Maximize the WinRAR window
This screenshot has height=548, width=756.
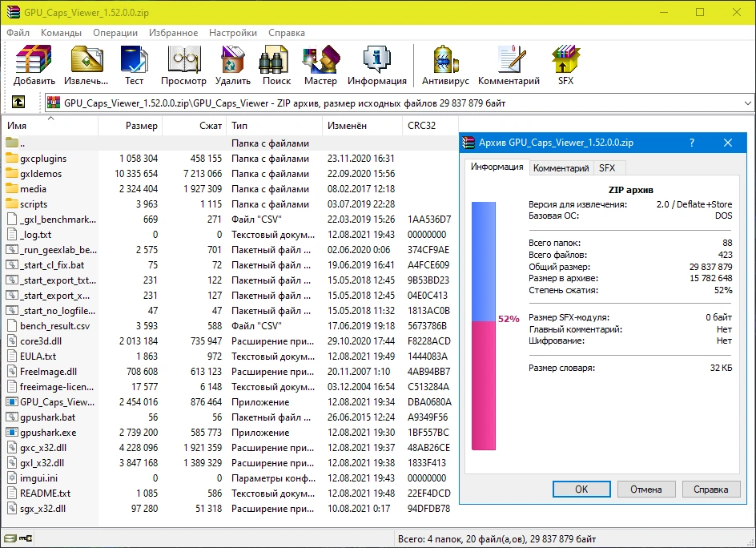700,12
